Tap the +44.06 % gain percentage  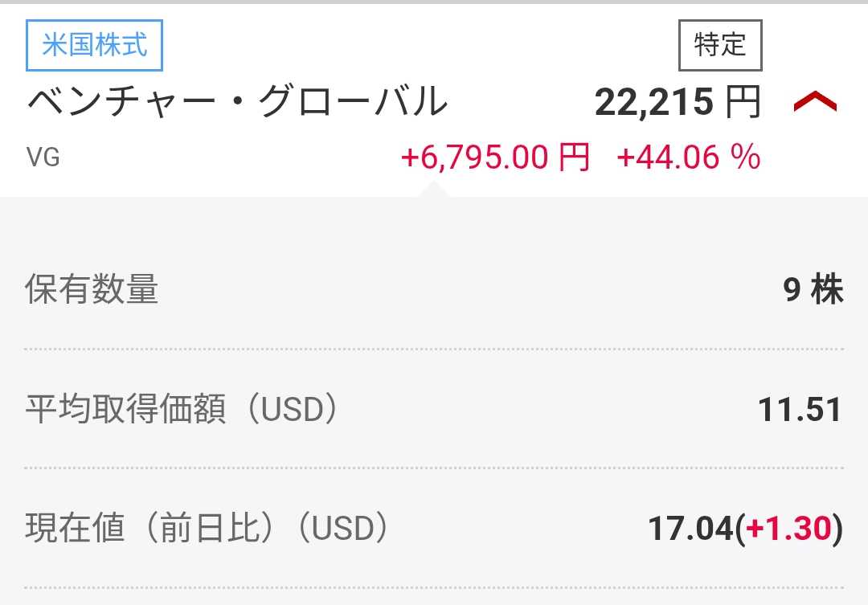pos(689,157)
